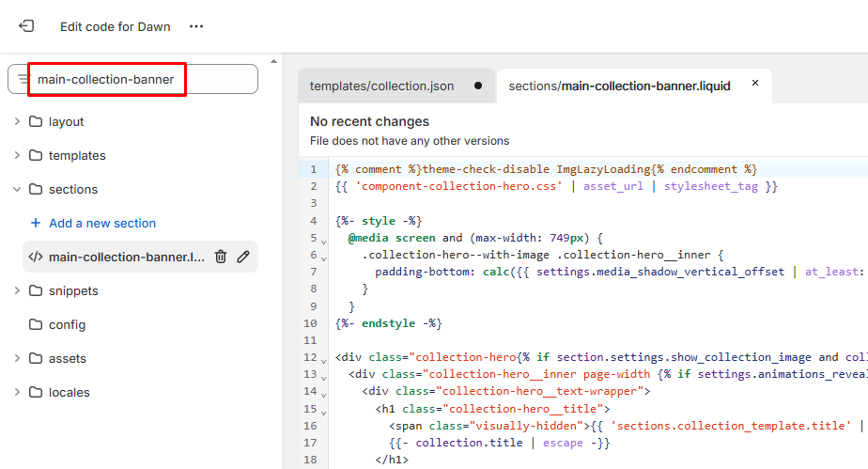Click line number 1 in gutter

[x=314, y=169]
